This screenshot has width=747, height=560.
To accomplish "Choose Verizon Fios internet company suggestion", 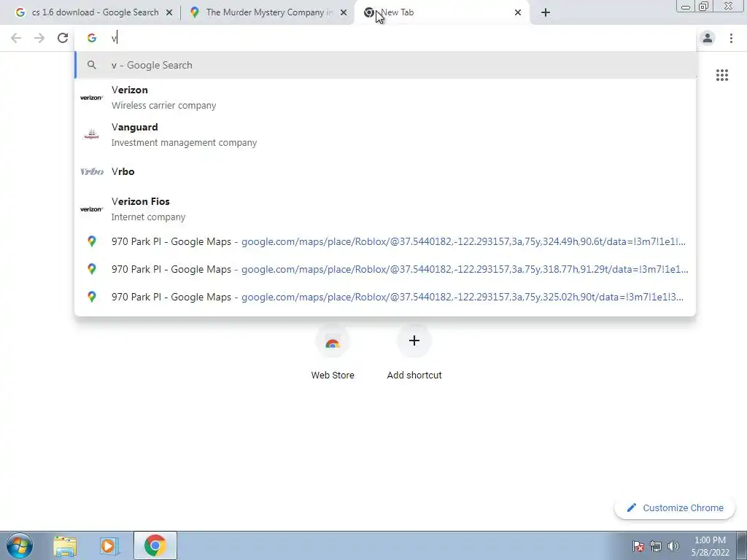I will [385, 209].
